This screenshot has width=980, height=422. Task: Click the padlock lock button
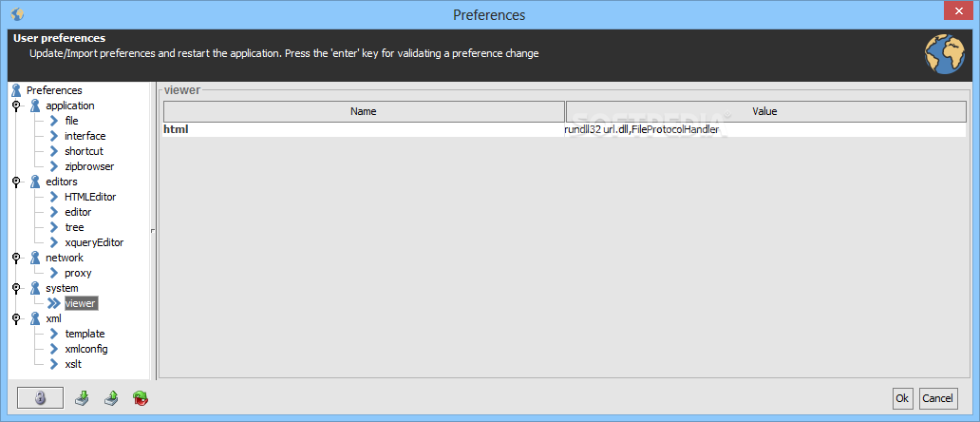pyautogui.click(x=40, y=398)
